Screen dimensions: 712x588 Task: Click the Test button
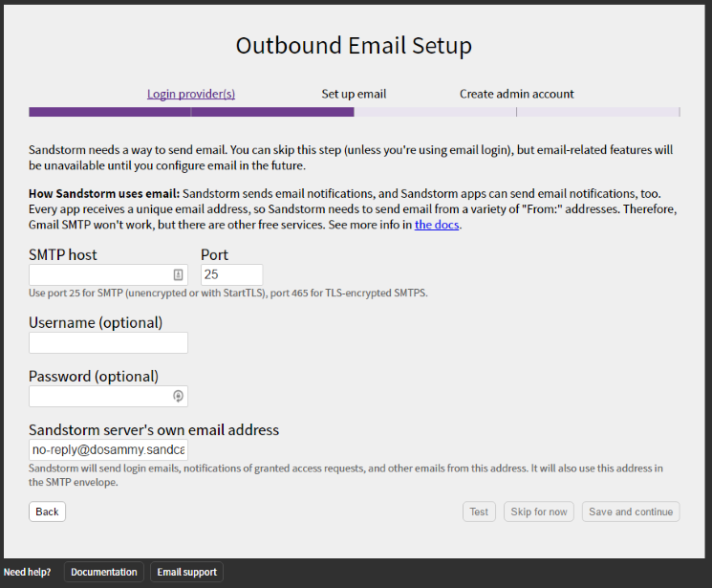point(479,512)
